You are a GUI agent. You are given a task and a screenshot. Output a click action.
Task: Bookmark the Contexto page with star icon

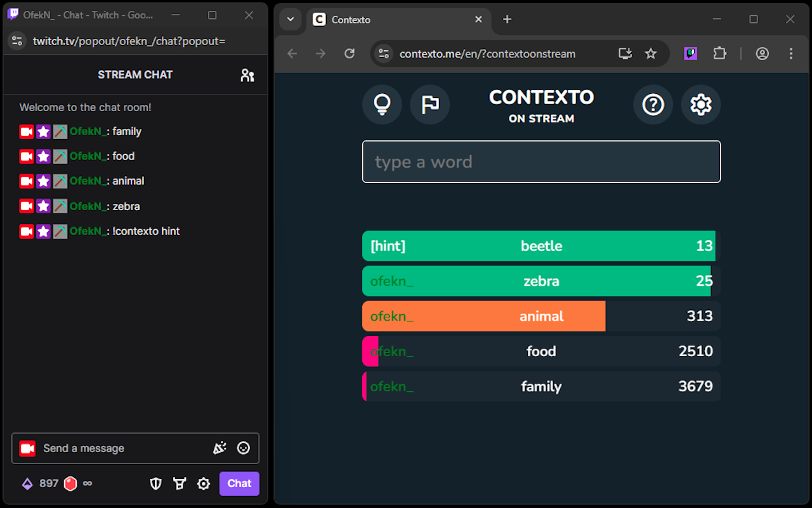pyautogui.click(x=651, y=54)
